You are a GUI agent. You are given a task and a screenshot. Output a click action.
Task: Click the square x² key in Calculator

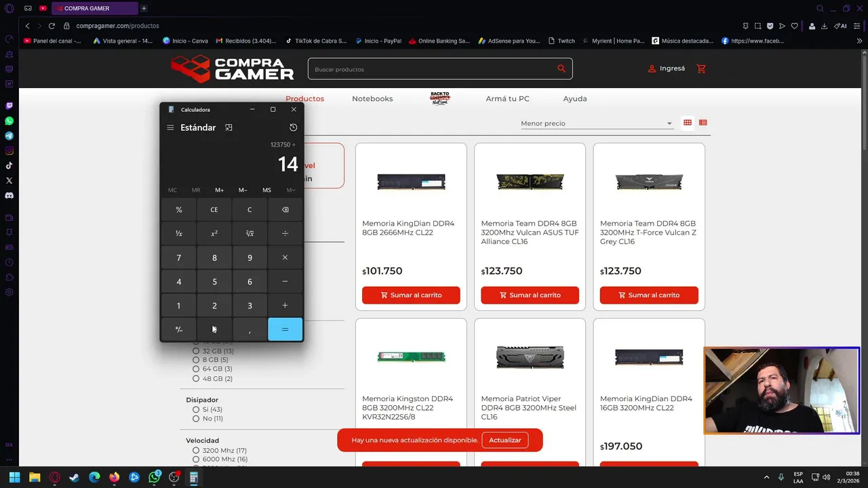click(214, 233)
